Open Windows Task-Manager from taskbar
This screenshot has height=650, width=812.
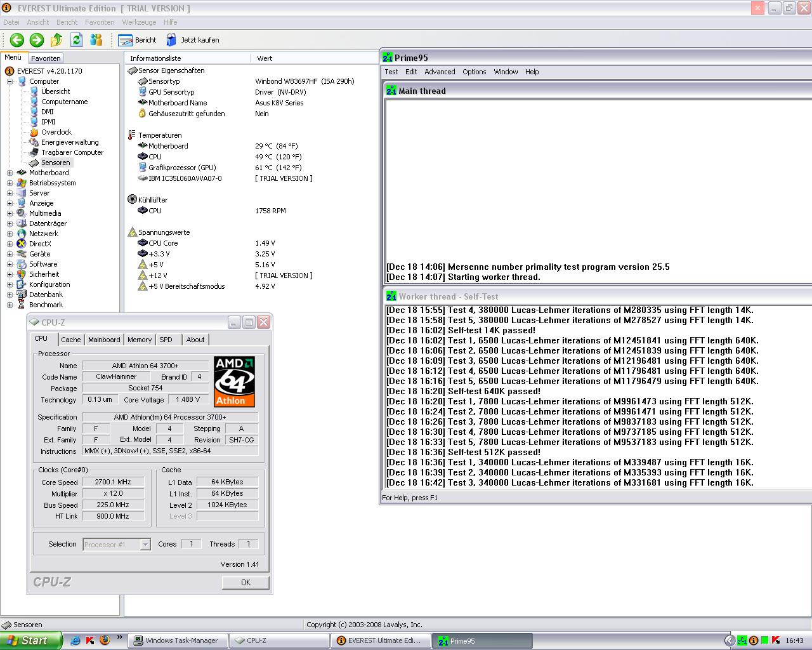point(178,641)
